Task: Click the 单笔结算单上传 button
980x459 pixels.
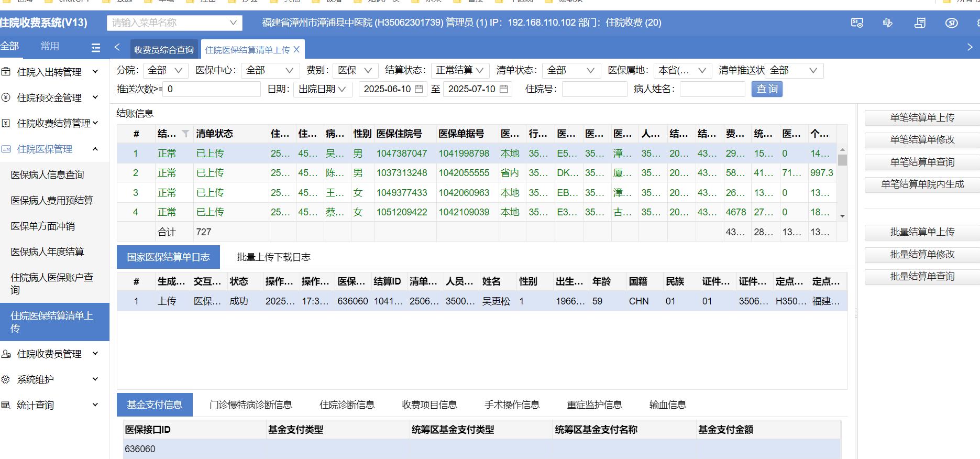Action: point(922,118)
